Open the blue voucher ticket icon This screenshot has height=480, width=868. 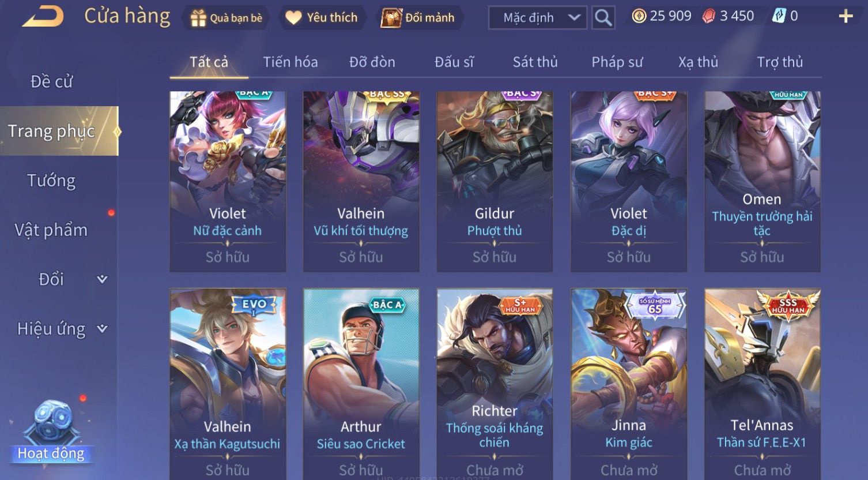779,16
